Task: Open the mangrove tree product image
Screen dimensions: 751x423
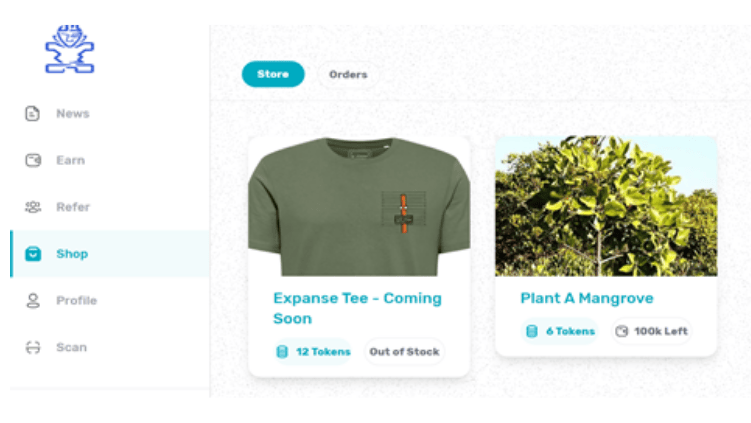Action: coord(606,206)
